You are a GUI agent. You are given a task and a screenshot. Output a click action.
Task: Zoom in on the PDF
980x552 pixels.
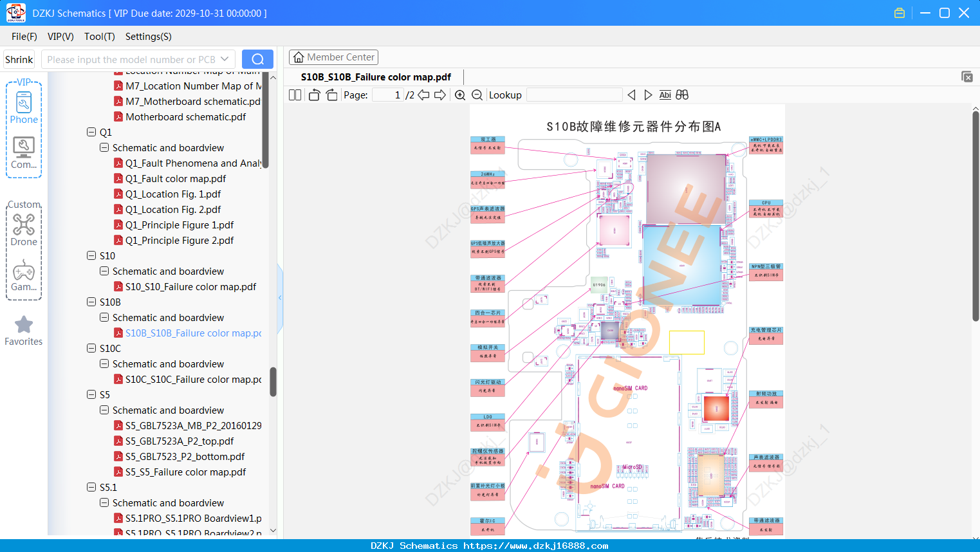[460, 95]
